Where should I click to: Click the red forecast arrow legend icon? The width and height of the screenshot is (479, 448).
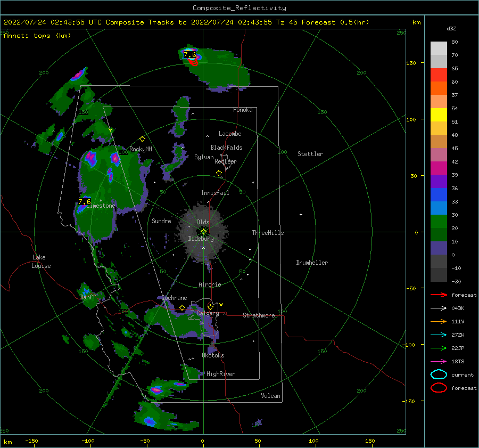[439, 295]
